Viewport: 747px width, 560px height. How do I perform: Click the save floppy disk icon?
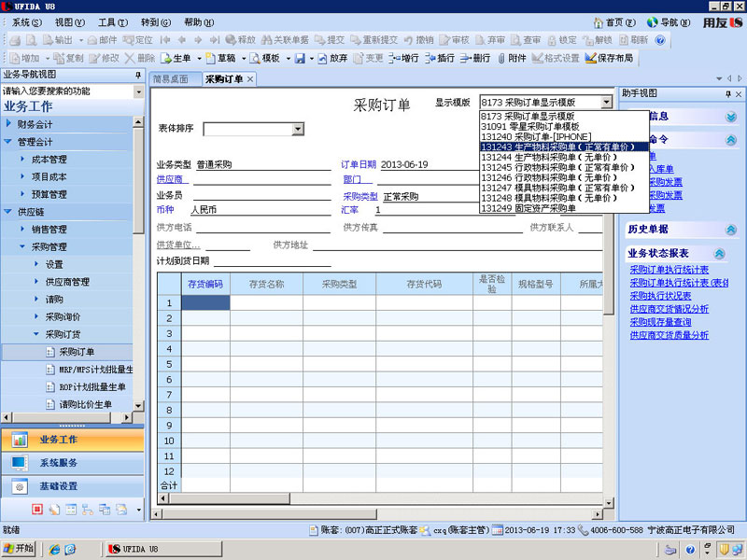[x=300, y=58]
